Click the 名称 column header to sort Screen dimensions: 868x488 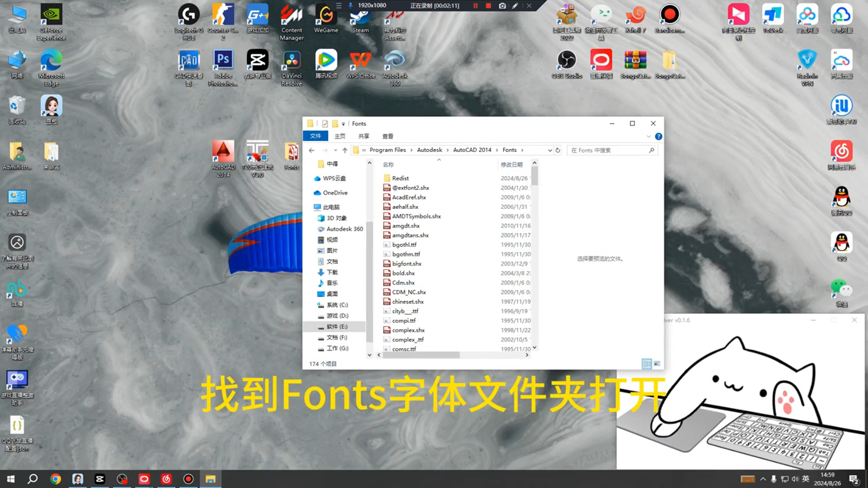point(388,164)
